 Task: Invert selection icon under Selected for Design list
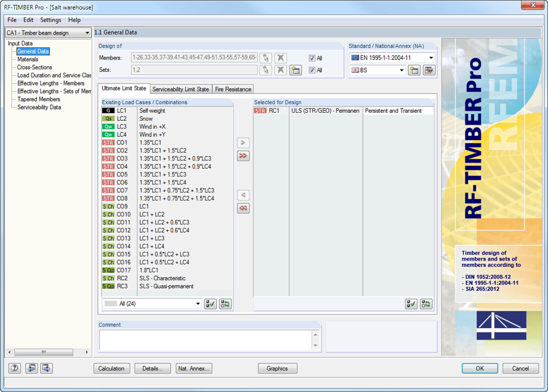426,304
